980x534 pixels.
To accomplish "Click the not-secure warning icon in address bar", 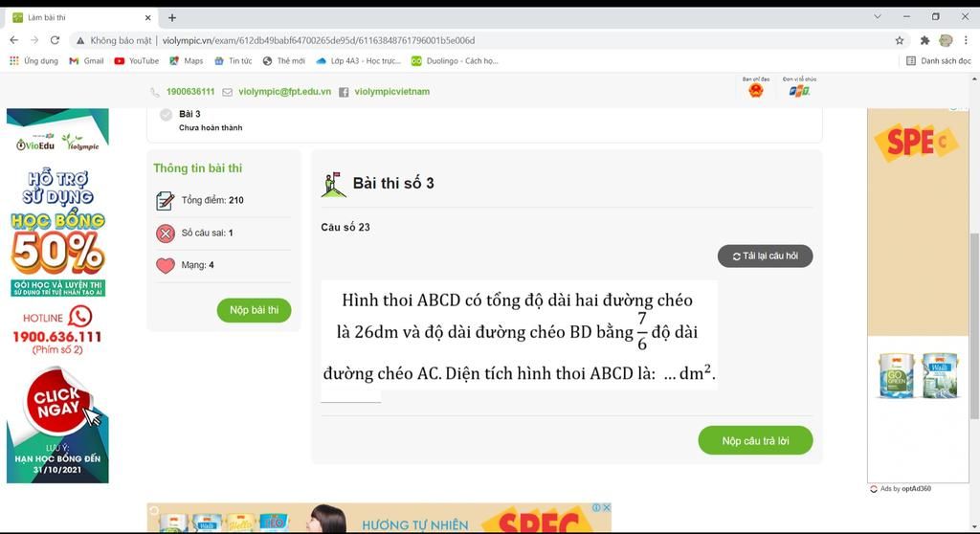I will (80, 40).
